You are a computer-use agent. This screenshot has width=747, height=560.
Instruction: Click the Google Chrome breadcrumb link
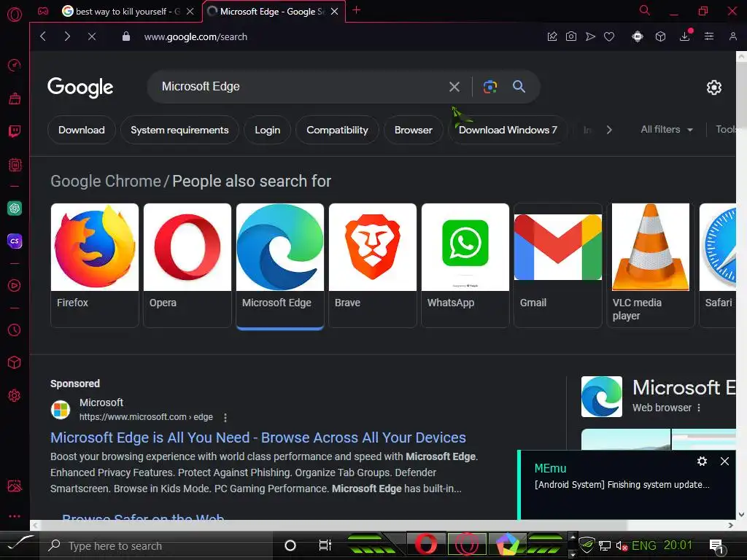[106, 182]
